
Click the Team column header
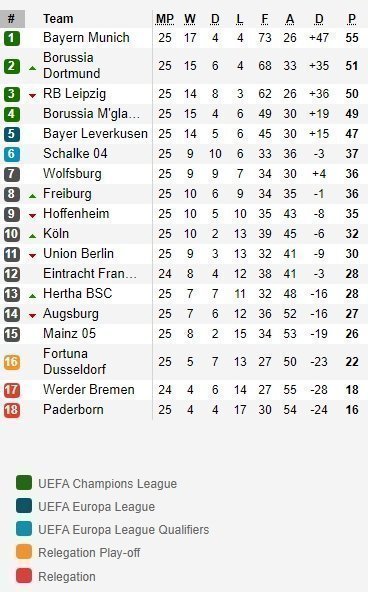pyautogui.click(x=58, y=18)
